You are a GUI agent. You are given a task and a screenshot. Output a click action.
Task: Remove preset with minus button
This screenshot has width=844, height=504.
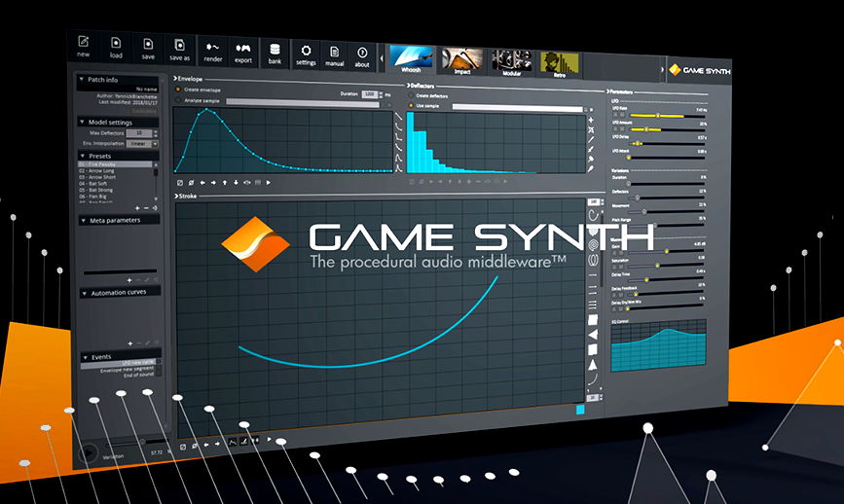point(146,208)
